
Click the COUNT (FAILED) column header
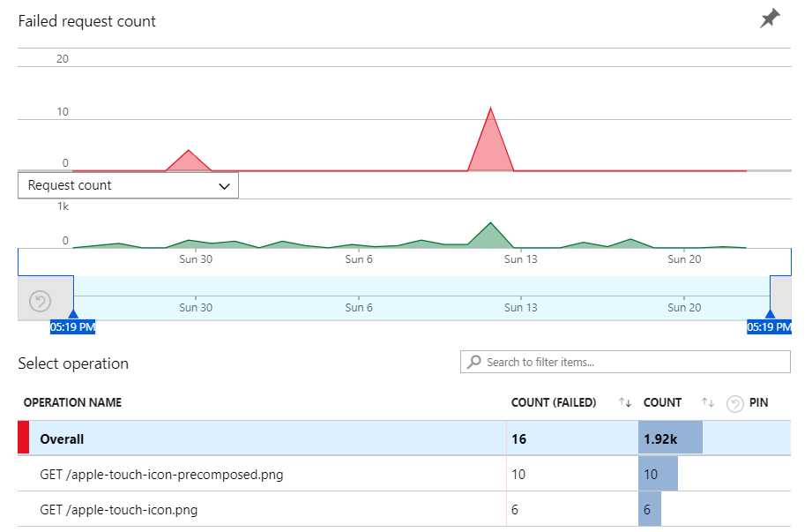[554, 403]
